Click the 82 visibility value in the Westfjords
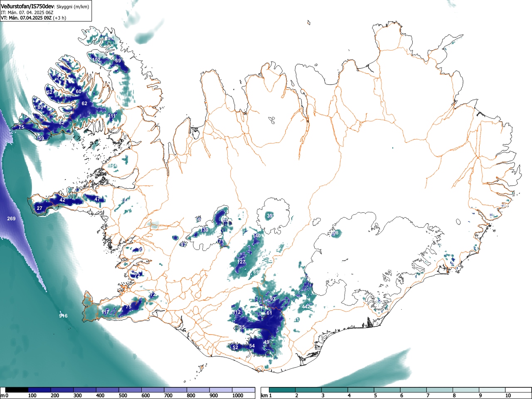This screenshot has height=399, width=532. [x=62, y=123]
